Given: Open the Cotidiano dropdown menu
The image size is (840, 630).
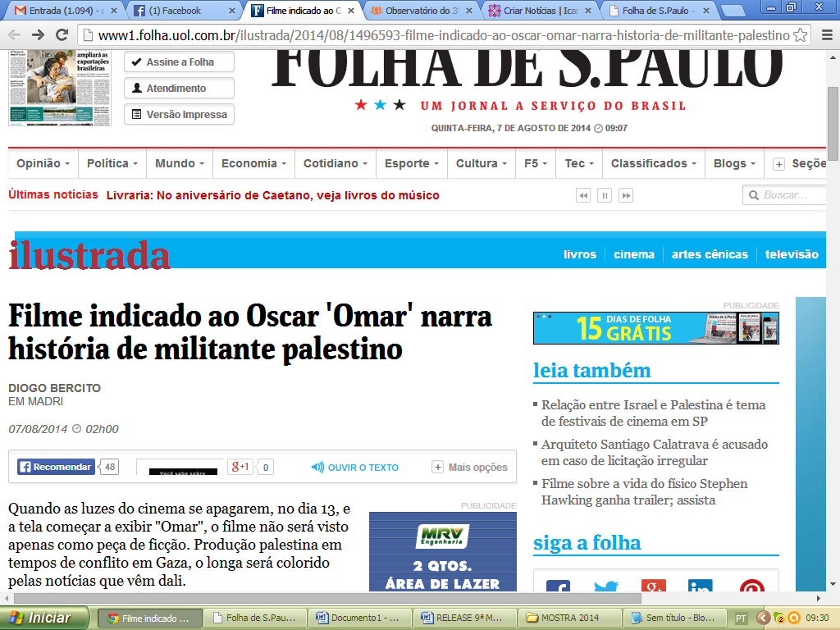Looking at the screenshot, I should [336, 163].
